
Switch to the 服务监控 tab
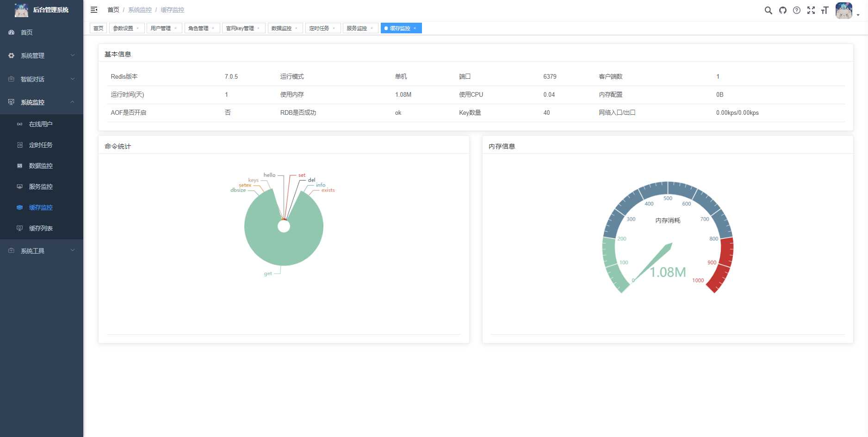point(356,28)
